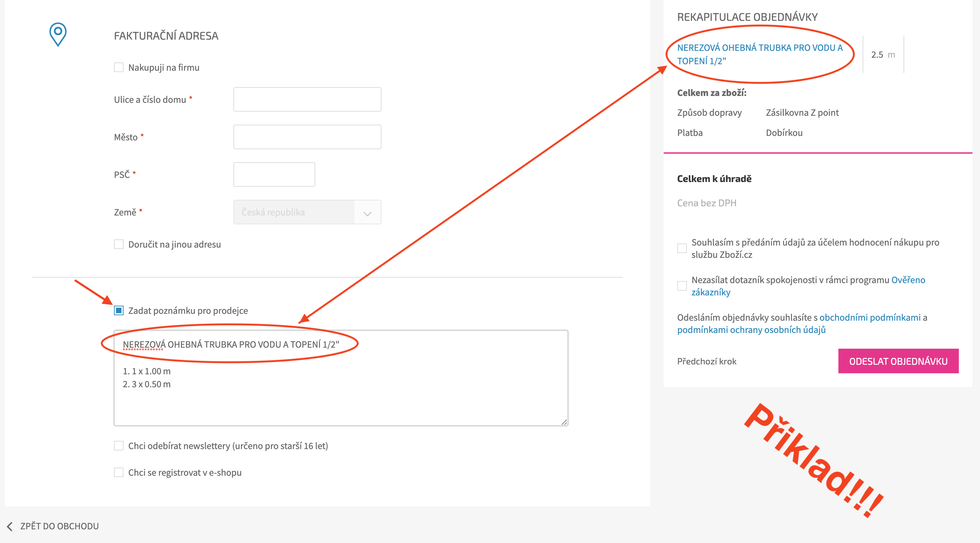Click the 2.5 m quantity value
This screenshot has width=980, height=543.
(x=883, y=54)
